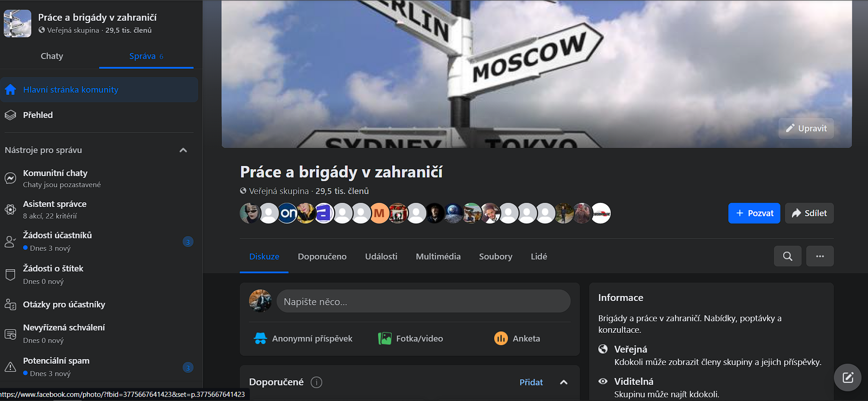Select the Fotka/video photo icon
The image size is (868, 401).
tap(384, 338)
